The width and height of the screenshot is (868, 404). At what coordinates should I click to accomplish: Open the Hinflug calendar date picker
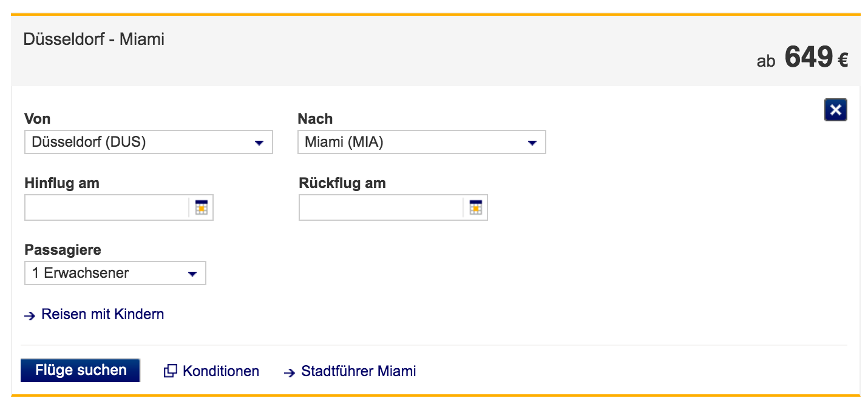(x=201, y=207)
